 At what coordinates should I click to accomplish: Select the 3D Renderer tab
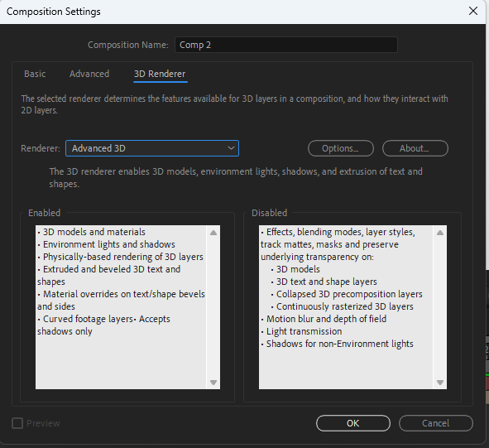click(x=160, y=74)
